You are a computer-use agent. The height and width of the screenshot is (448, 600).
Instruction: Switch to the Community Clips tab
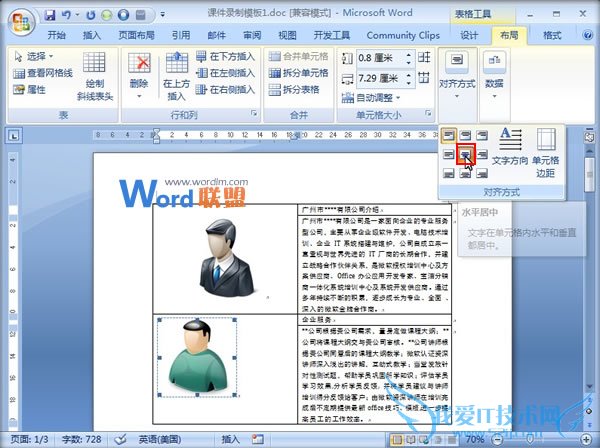tap(403, 36)
